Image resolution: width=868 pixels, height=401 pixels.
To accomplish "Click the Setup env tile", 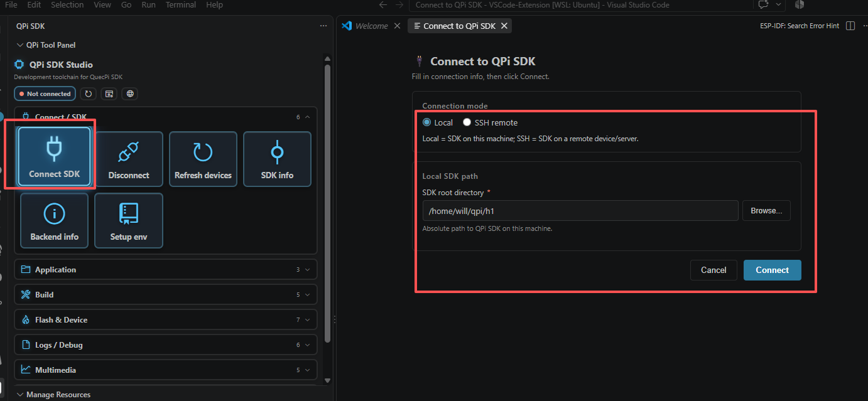I will tap(129, 220).
